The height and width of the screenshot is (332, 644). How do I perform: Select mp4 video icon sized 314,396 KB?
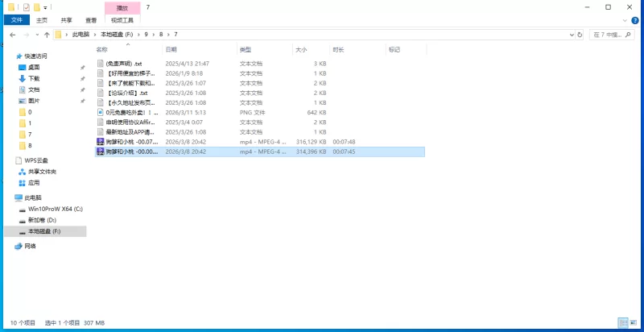coord(100,151)
